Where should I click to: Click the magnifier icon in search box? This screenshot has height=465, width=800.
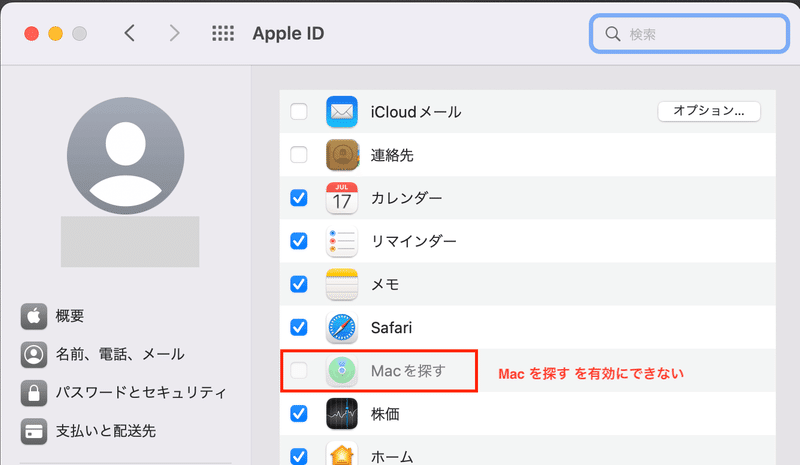(612, 34)
